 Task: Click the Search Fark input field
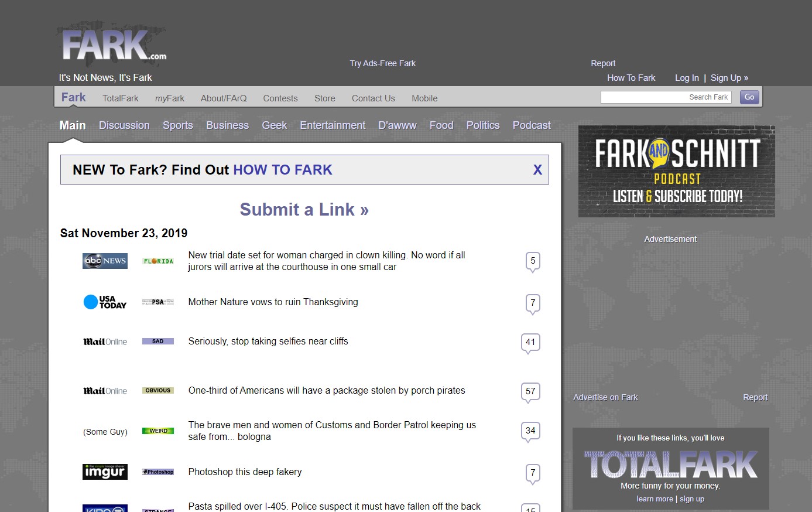[x=666, y=97]
